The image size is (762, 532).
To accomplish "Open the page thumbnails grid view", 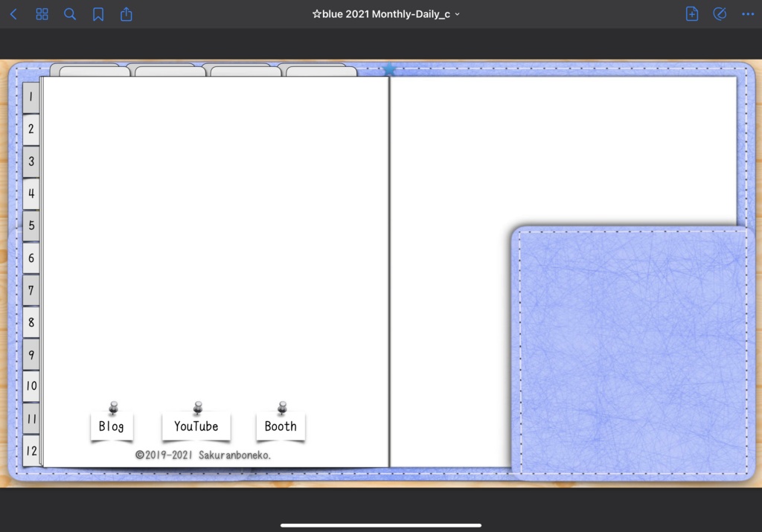I will point(42,14).
